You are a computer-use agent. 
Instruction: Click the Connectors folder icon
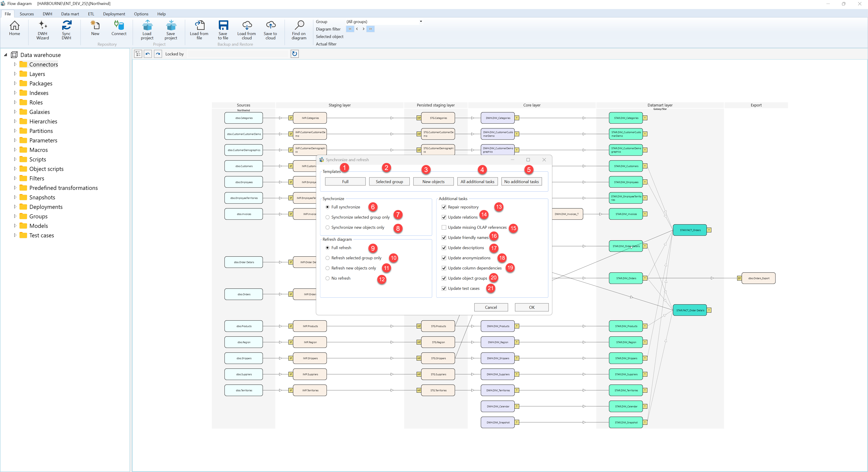[23, 64]
